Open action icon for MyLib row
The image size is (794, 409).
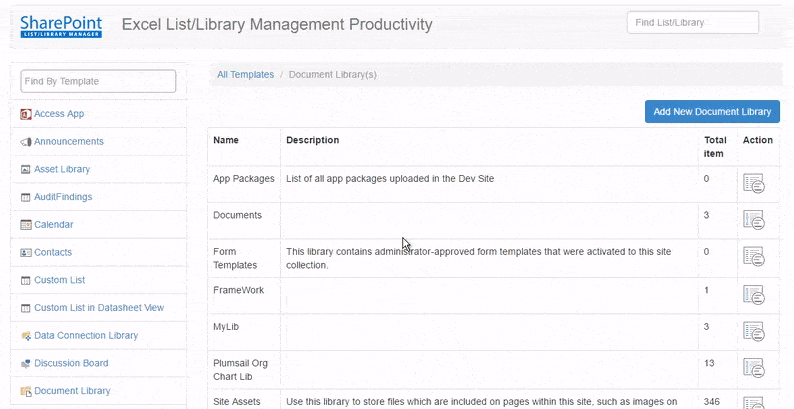pos(754,332)
